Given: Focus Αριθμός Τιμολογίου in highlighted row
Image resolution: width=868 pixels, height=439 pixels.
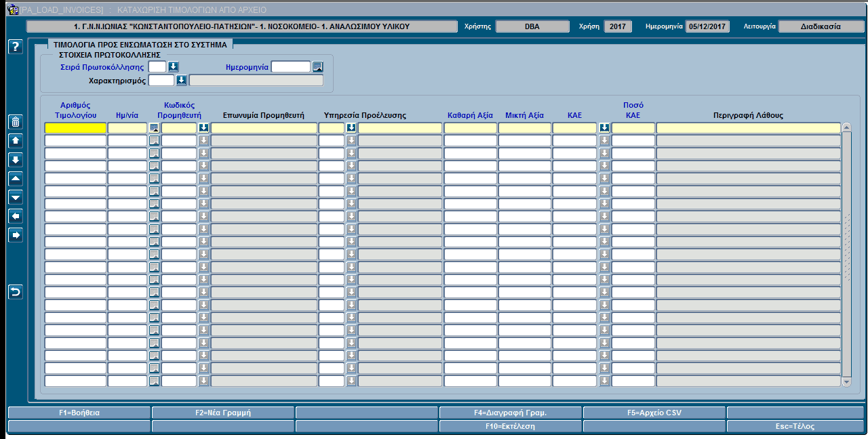Looking at the screenshot, I should pos(75,127).
